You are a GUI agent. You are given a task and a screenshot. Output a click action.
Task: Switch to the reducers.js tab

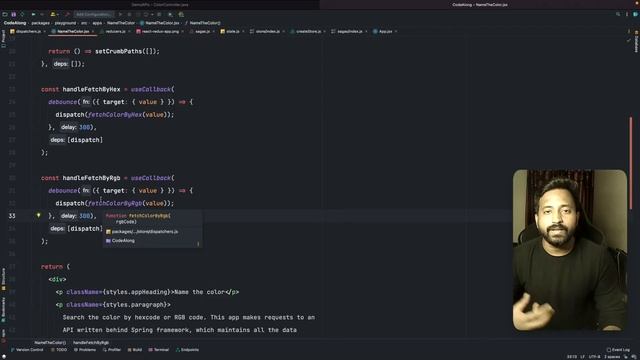(115, 31)
